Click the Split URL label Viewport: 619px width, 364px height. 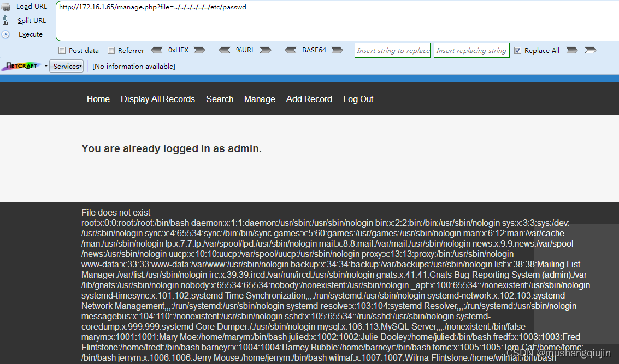32,21
